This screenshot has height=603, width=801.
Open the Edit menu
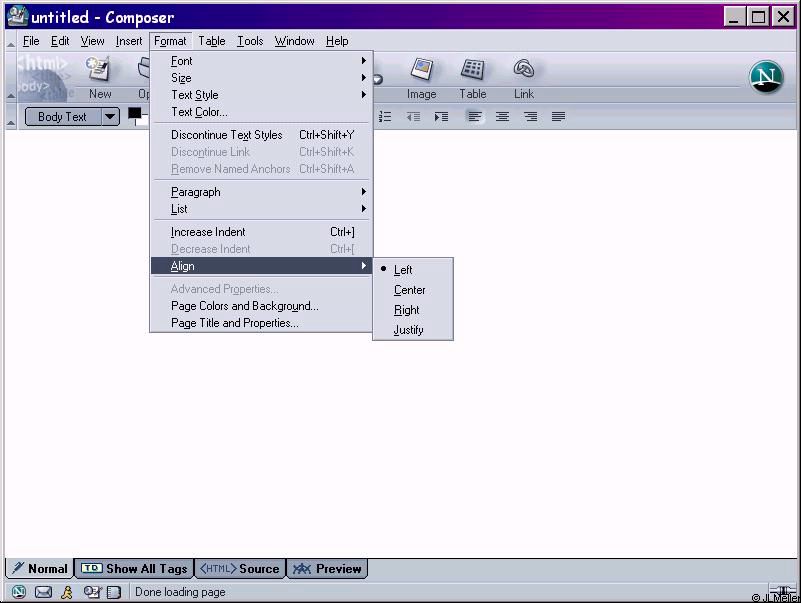click(60, 41)
